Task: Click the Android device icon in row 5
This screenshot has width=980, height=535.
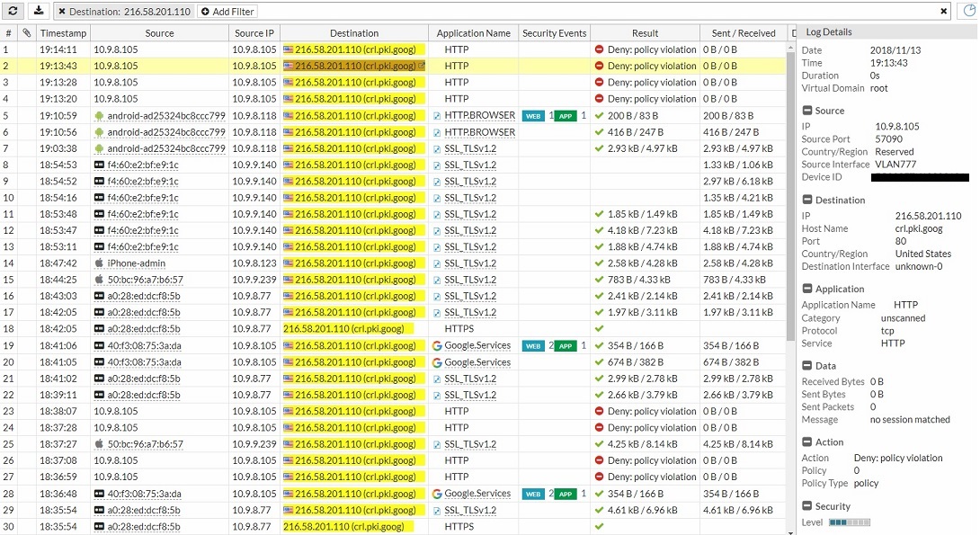Action: tap(99, 116)
